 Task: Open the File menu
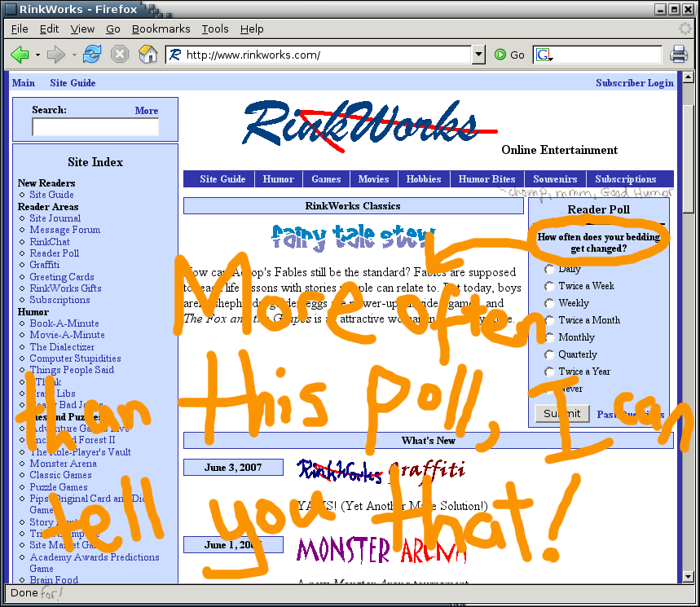pos(20,29)
